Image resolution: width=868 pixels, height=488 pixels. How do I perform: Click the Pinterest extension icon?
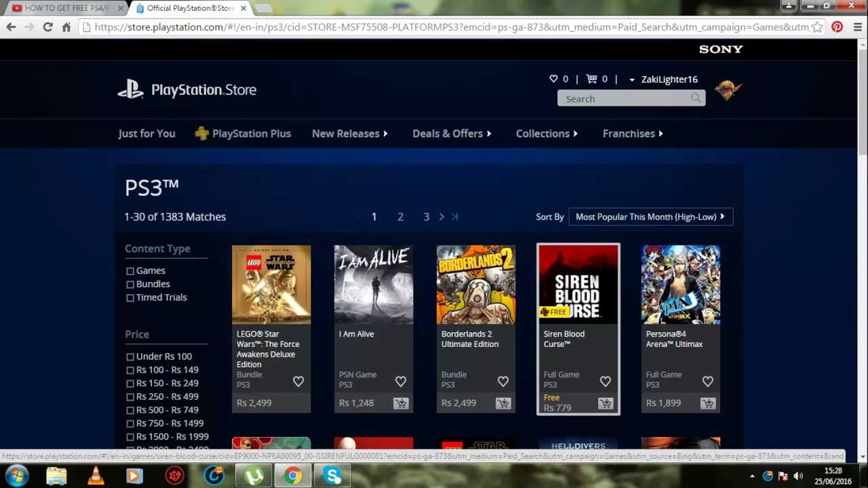click(837, 27)
